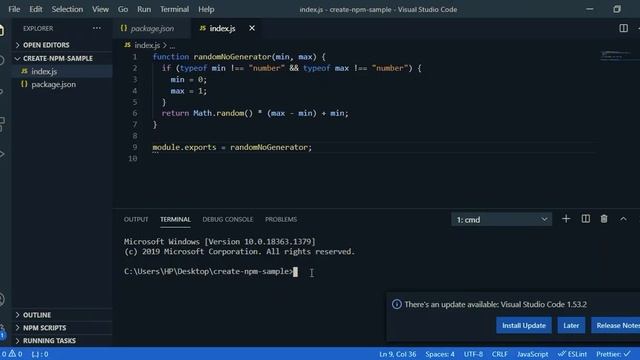Select the index.js editor tab

222,28
